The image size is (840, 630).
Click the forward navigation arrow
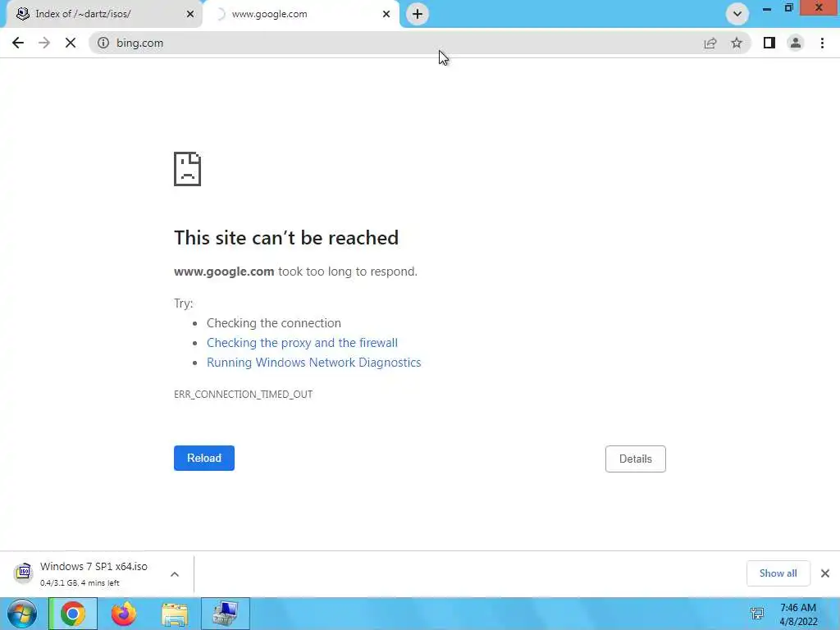44,43
